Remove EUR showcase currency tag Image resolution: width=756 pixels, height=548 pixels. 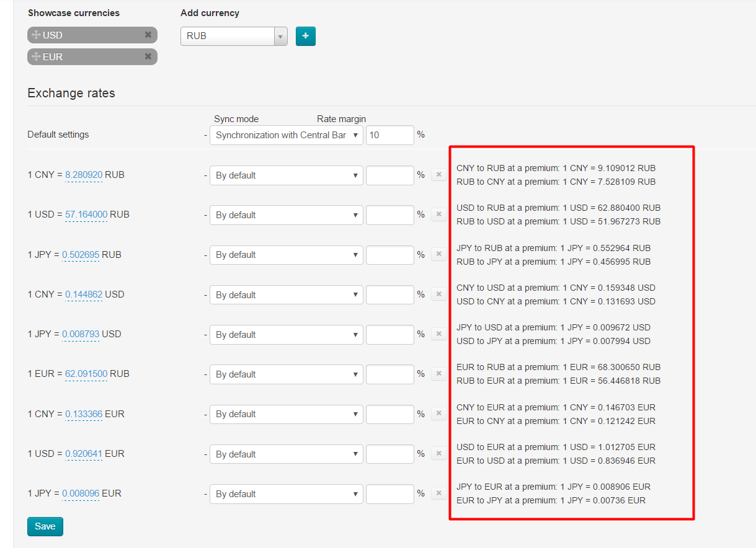point(148,57)
